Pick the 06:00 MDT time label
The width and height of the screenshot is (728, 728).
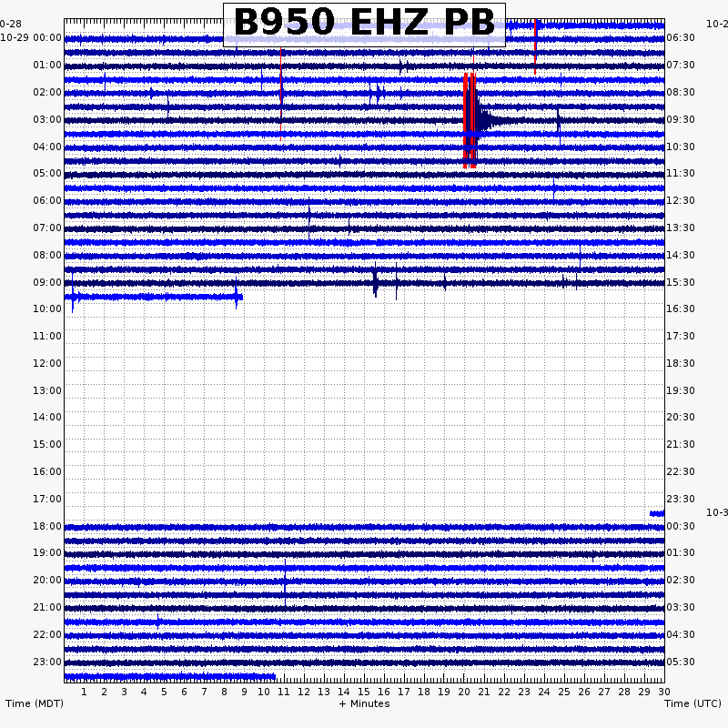pyautogui.click(x=47, y=200)
